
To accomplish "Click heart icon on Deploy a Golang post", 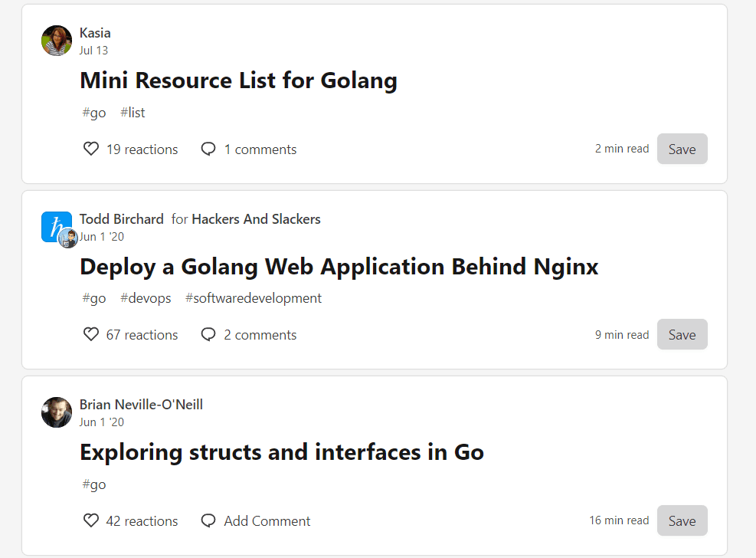I will [91, 334].
